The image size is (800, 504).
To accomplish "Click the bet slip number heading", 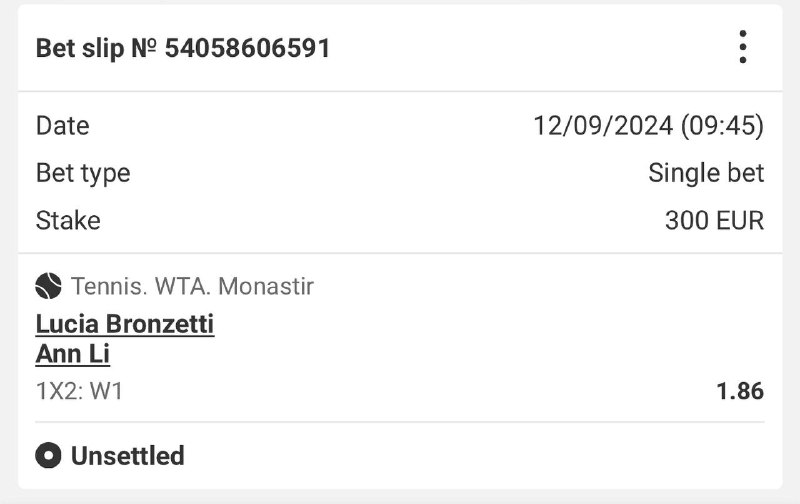I will click(183, 48).
